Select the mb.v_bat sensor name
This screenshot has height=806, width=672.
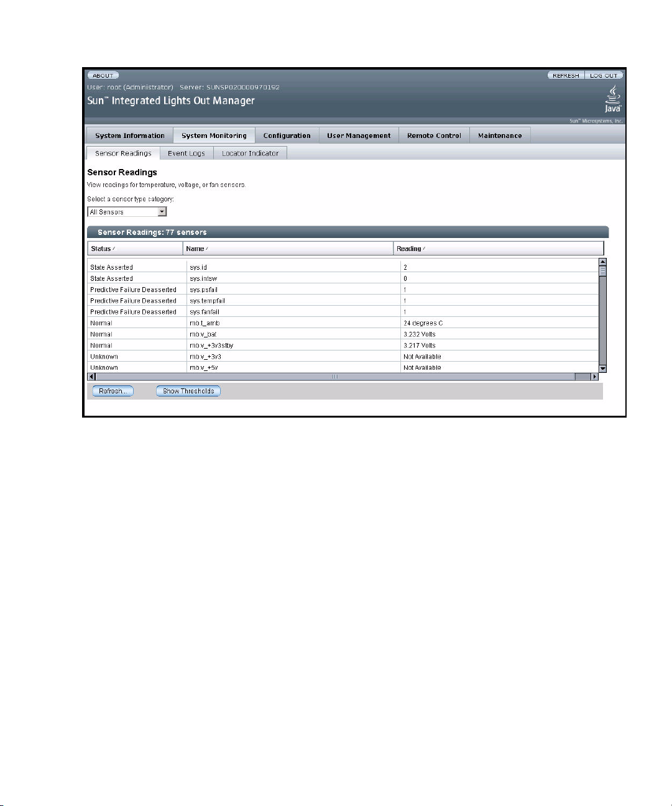pyautogui.click(x=203, y=334)
